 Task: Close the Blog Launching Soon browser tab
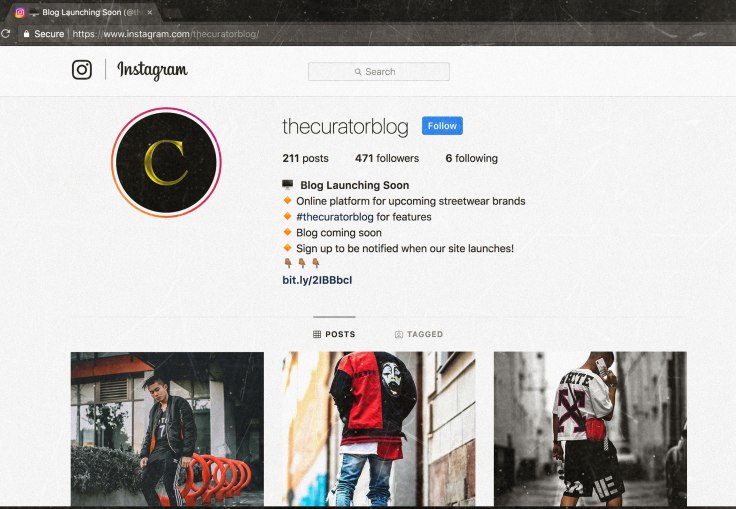(x=150, y=13)
